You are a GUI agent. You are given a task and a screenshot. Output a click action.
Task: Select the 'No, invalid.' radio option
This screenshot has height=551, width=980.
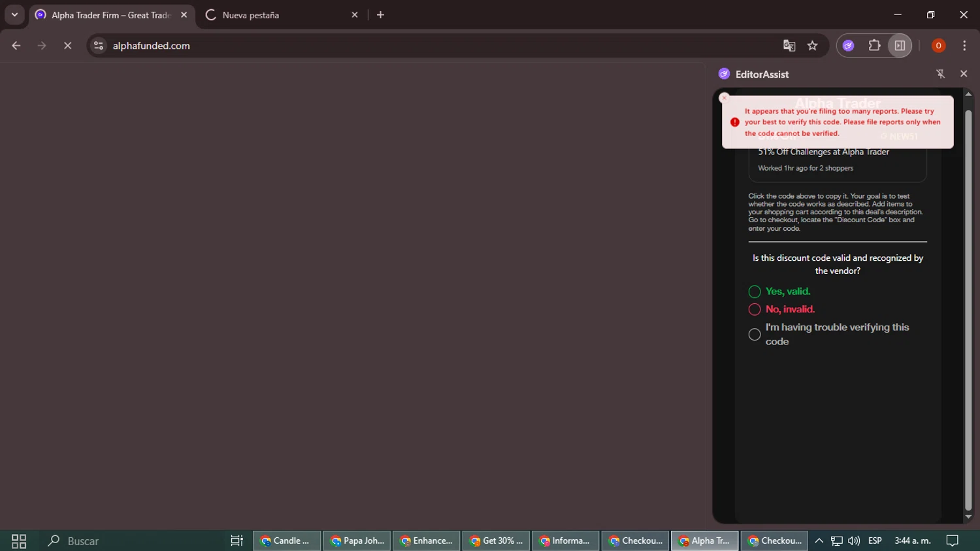tap(755, 309)
